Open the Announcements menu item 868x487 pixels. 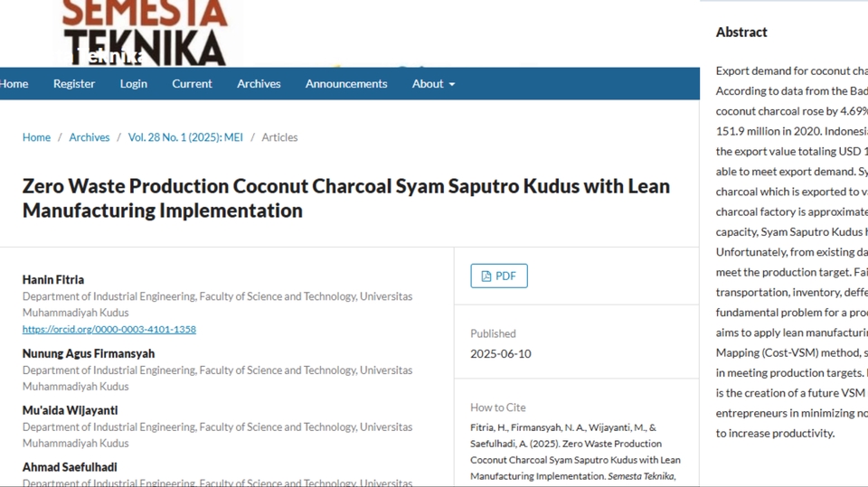click(346, 84)
